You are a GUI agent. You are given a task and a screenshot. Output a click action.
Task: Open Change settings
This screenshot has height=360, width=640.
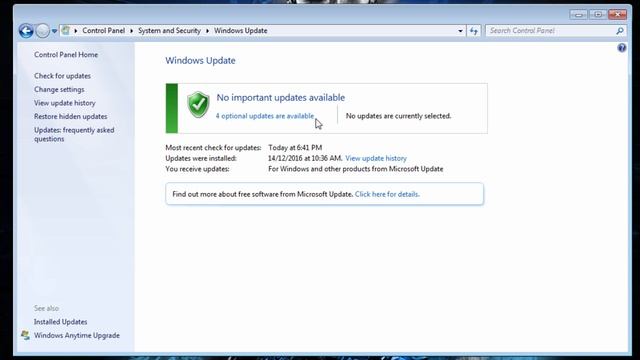click(x=59, y=89)
